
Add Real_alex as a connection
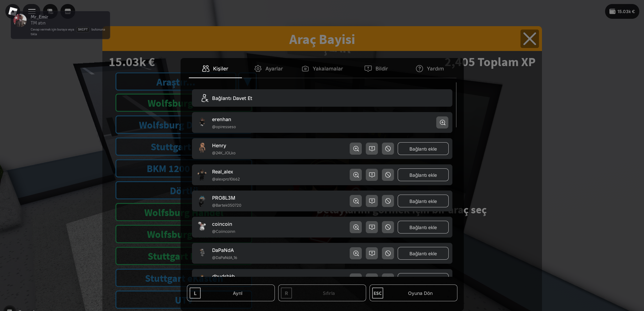423,175
